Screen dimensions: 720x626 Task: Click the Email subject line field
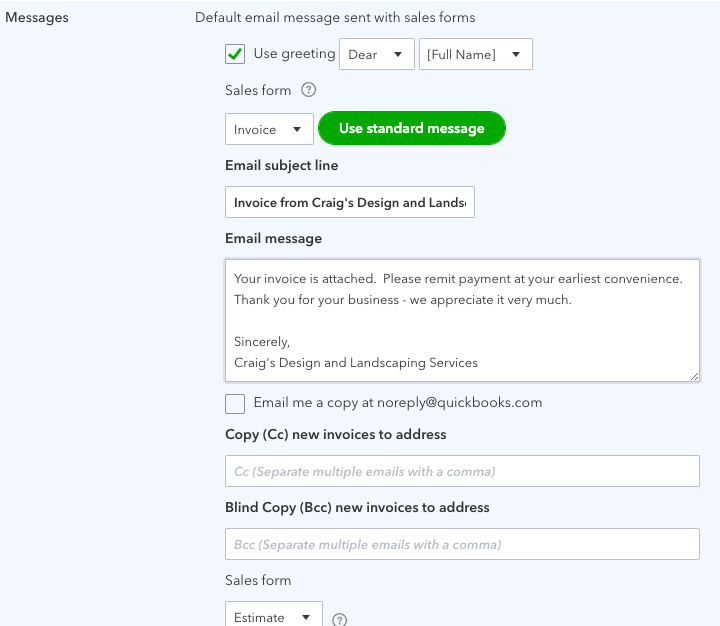coord(349,202)
